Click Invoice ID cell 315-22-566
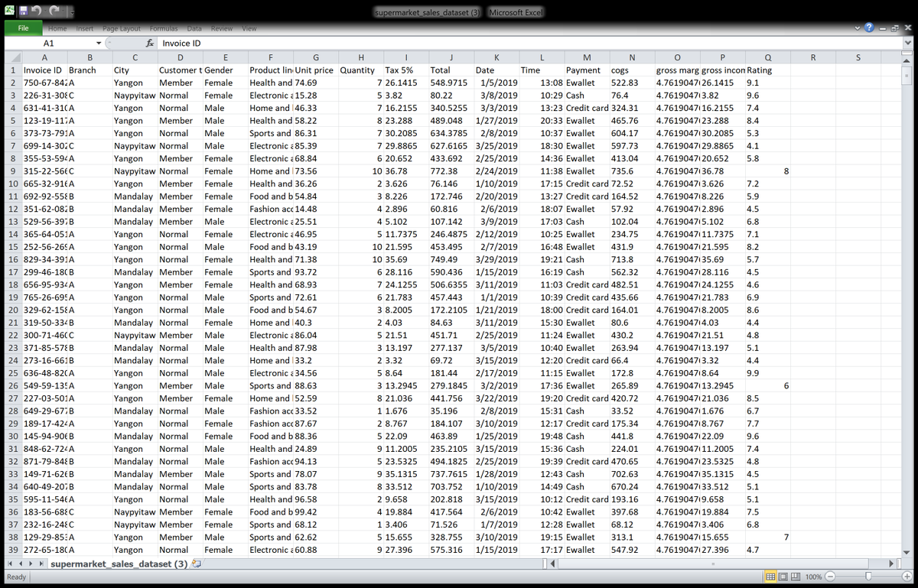The width and height of the screenshot is (918, 588). (x=44, y=171)
